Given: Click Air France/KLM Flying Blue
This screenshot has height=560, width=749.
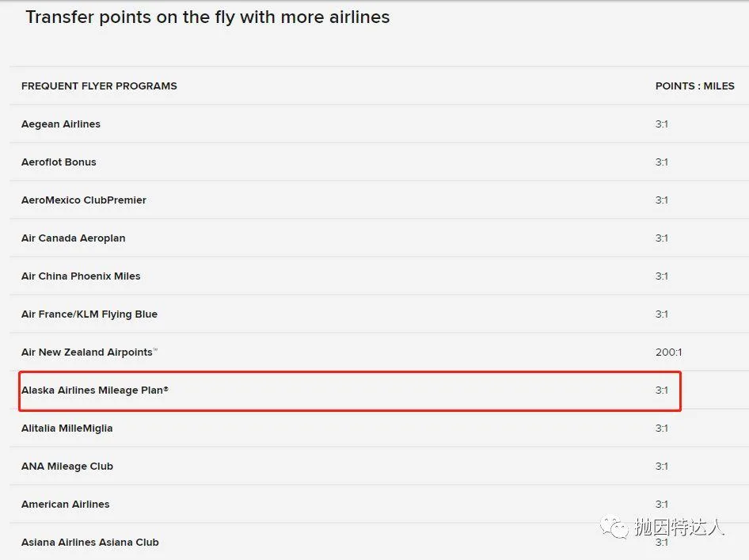Looking at the screenshot, I should tap(89, 314).
